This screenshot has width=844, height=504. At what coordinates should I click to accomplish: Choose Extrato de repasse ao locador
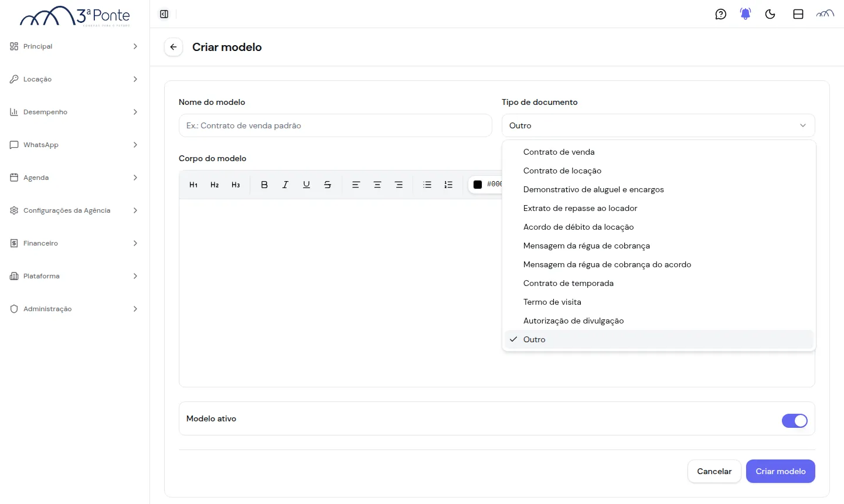coord(659,208)
